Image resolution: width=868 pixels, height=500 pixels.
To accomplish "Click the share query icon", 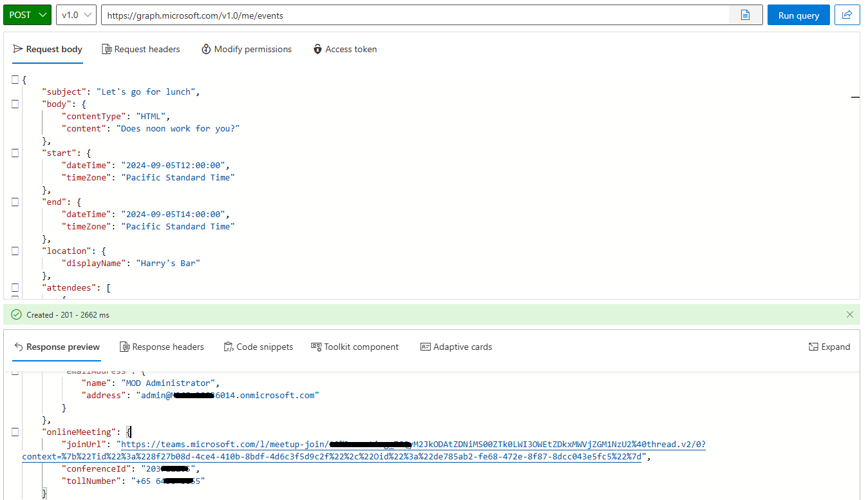I will click(x=848, y=15).
